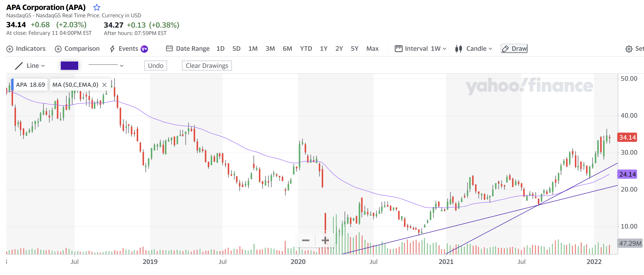
Task: Open the purple drawing color swatch
Action: [x=70, y=66]
